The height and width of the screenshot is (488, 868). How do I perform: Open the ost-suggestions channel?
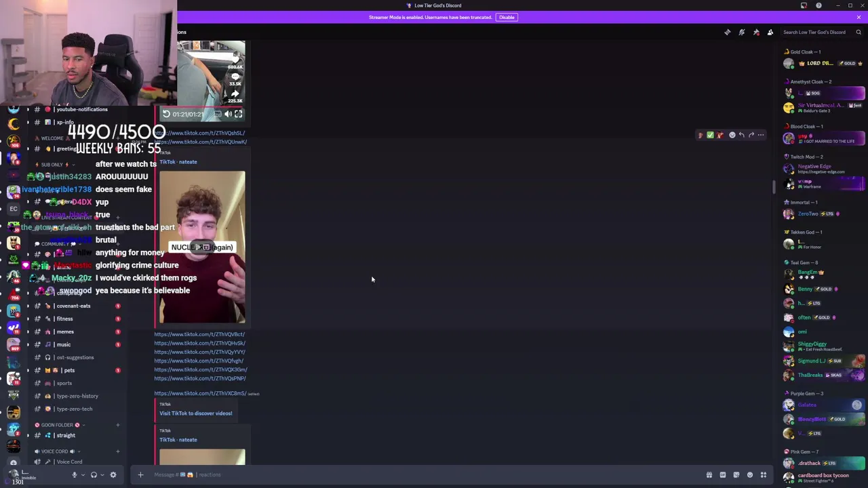coord(77,357)
